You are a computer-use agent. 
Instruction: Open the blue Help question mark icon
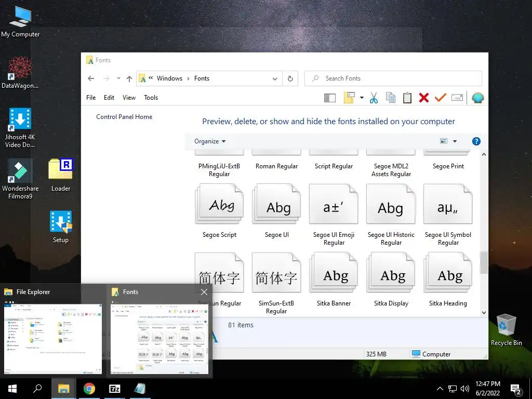pos(476,141)
